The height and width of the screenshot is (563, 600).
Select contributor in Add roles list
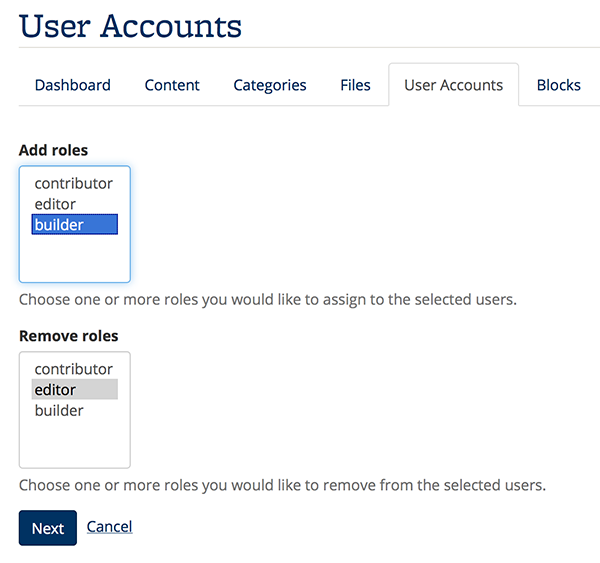coord(75,183)
